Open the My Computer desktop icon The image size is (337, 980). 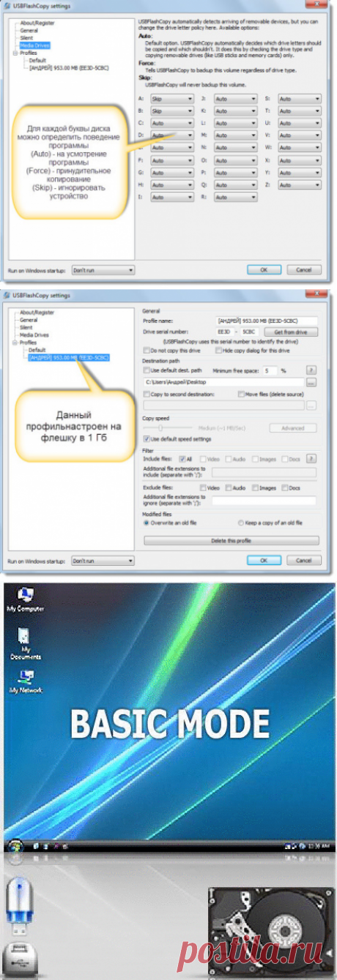pos(25,599)
